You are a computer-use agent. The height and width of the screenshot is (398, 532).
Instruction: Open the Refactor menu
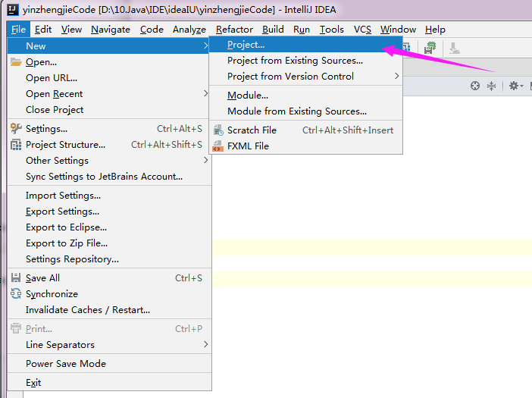[x=234, y=30]
